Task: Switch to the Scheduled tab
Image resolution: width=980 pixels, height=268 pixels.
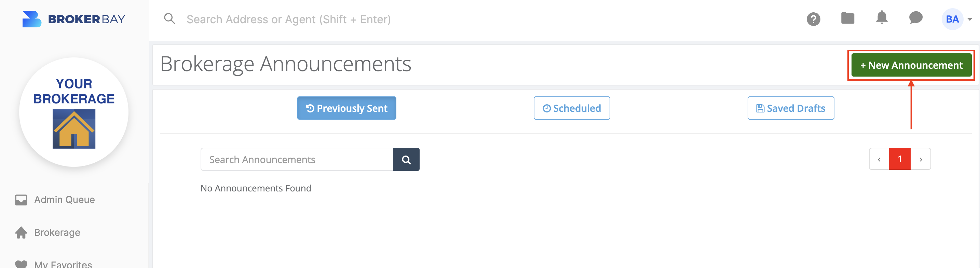Action: pos(571,108)
